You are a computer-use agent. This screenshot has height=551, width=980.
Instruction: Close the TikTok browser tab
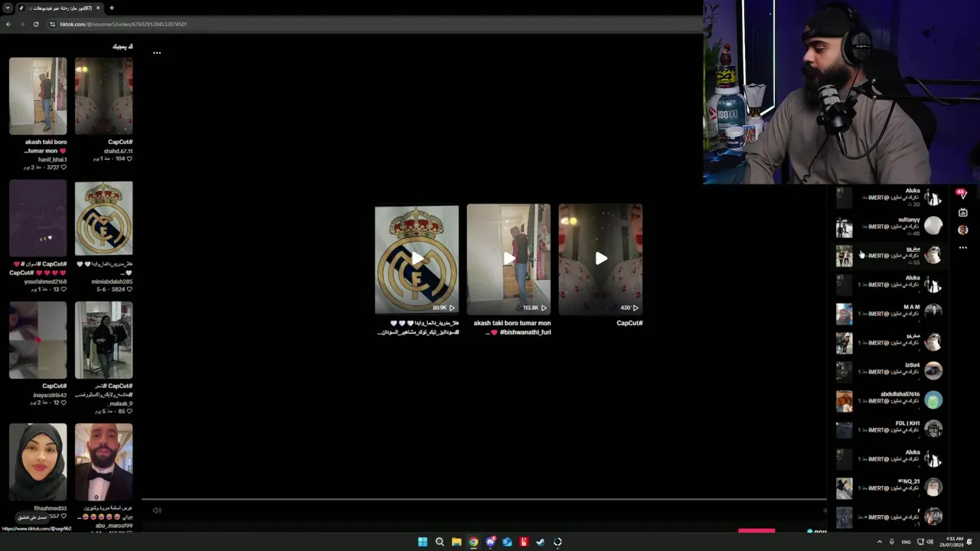pos(99,8)
